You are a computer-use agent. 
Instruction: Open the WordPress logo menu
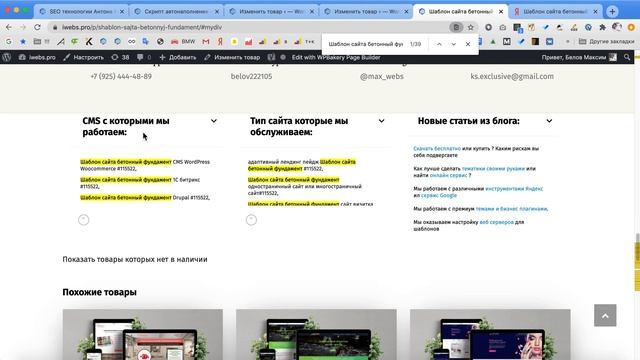(7, 57)
